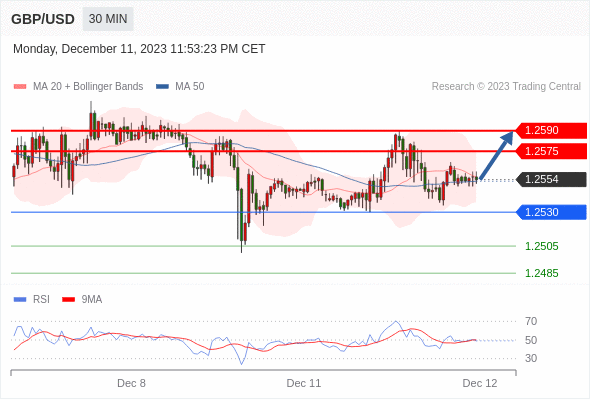
Task: Click the 'Dec 12' date axis label
Action: (x=480, y=383)
